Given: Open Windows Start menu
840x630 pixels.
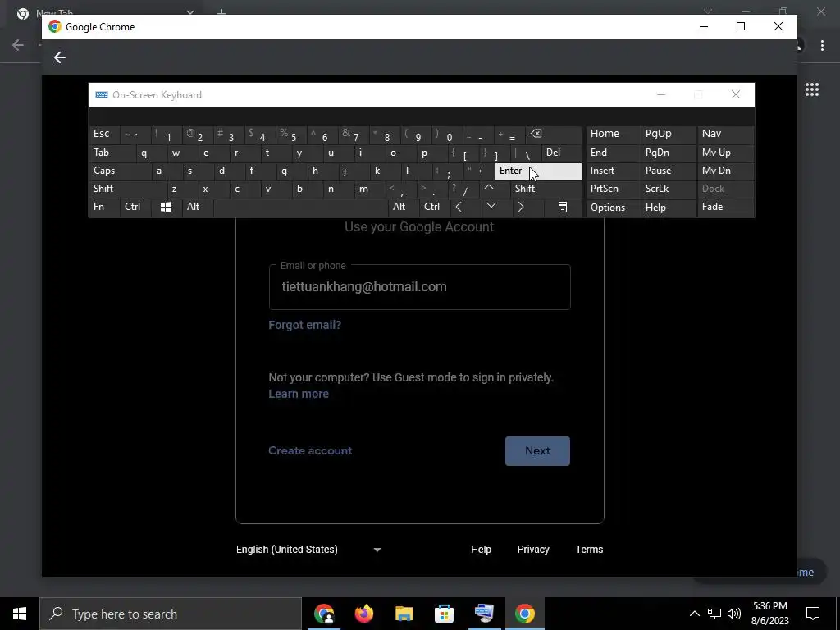Looking at the screenshot, I should [20, 614].
